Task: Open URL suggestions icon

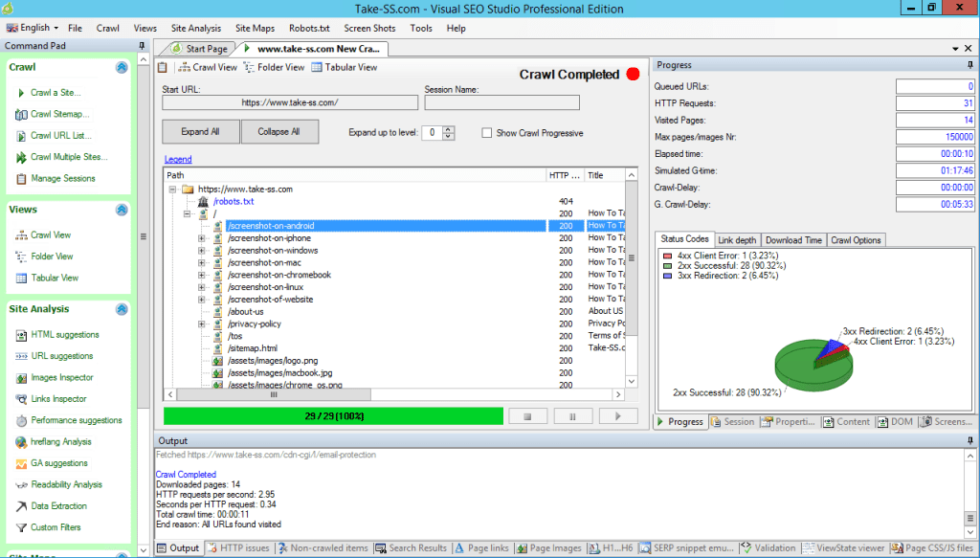Action: click(x=21, y=356)
